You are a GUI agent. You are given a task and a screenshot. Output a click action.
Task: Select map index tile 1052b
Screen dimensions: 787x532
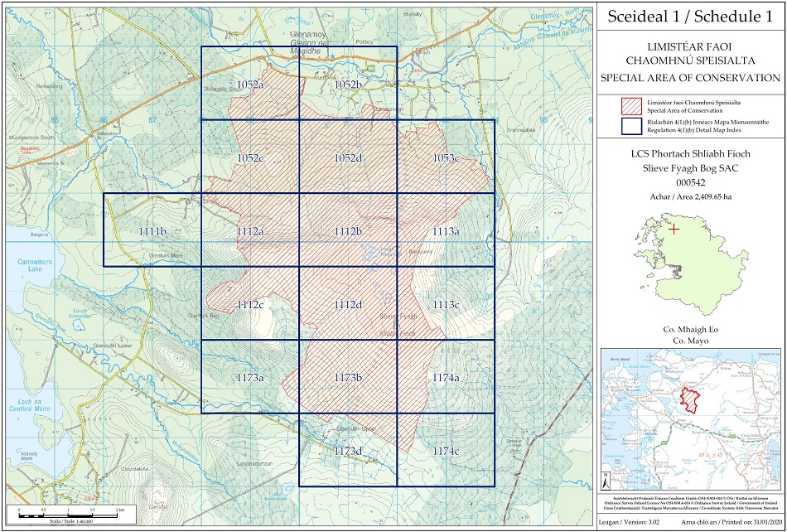pyautogui.click(x=348, y=85)
